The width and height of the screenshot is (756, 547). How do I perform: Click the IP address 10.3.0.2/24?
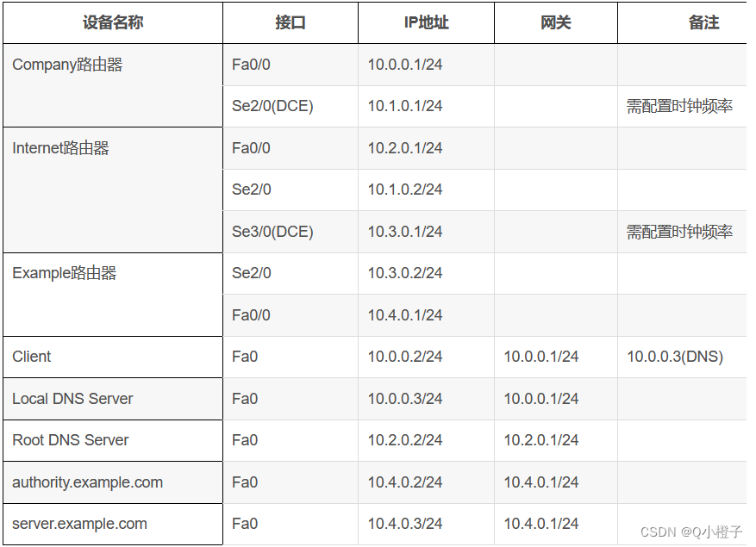[405, 273]
